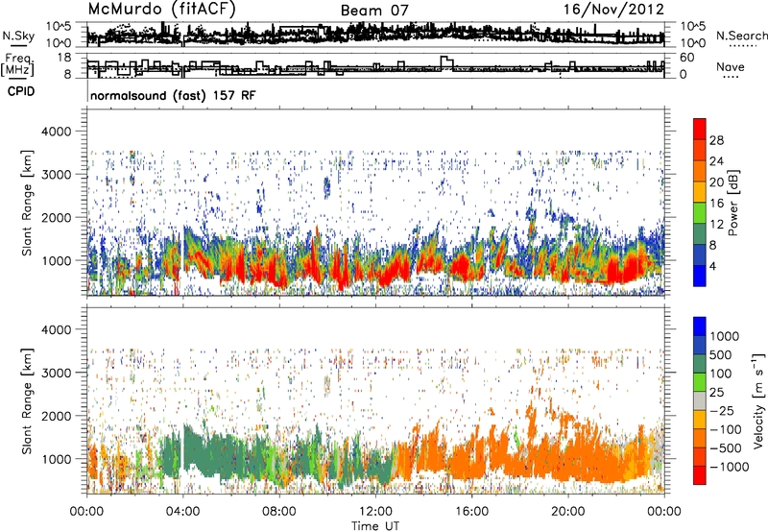Click the −25 label on Velocity colorbar
Viewport: 768px width, 532px height.
pos(722,410)
